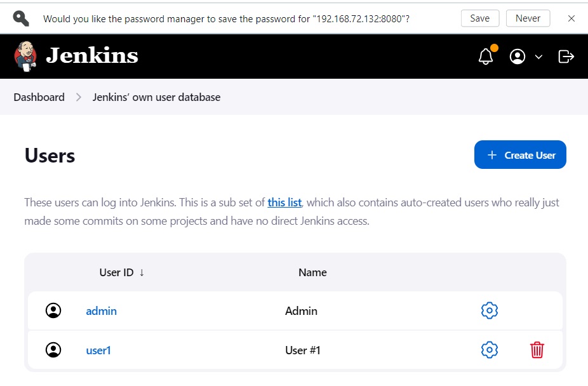The height and width of the screenshot is (386, 588).
Task: Configure user1 via gear icon
Action: click(490, 350)
